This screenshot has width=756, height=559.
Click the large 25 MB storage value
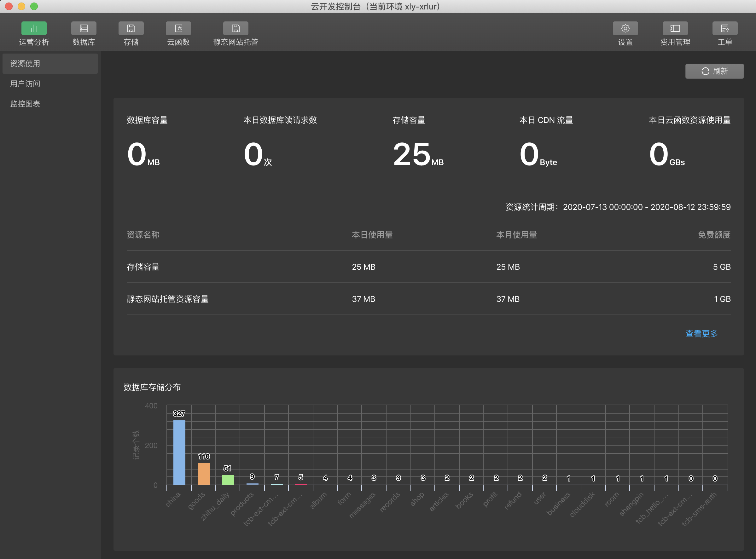418,154
